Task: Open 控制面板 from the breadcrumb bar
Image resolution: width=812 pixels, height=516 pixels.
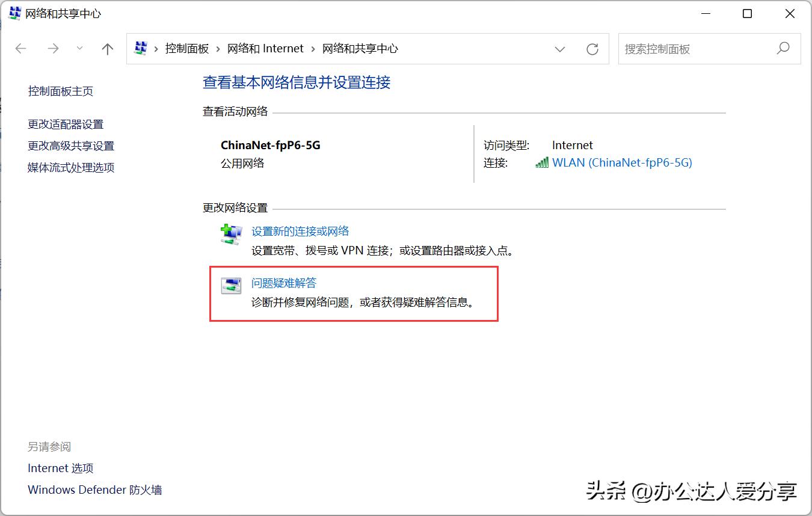Action: (187, 49)
